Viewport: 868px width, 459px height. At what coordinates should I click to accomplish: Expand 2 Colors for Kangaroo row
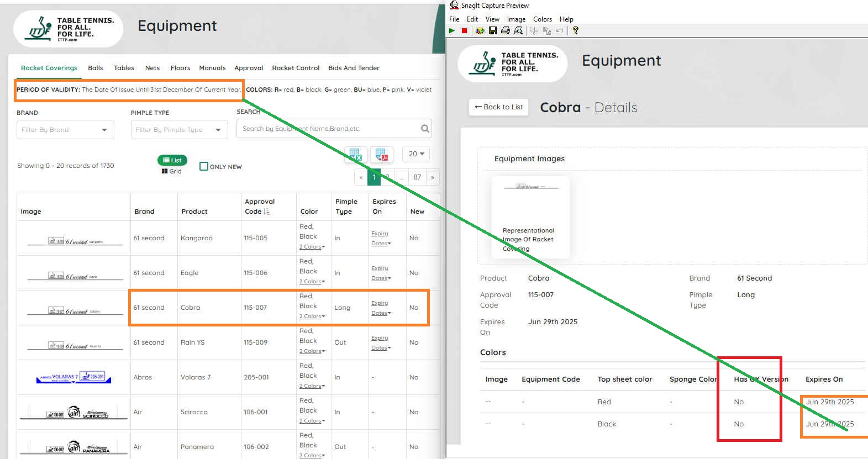coord(312,247)
